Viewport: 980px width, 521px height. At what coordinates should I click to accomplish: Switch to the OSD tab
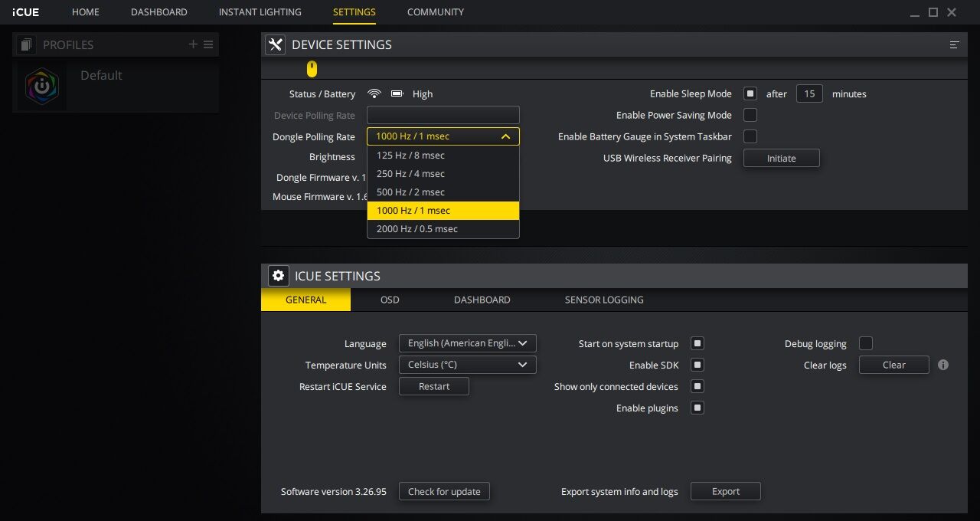pos(390,300)
